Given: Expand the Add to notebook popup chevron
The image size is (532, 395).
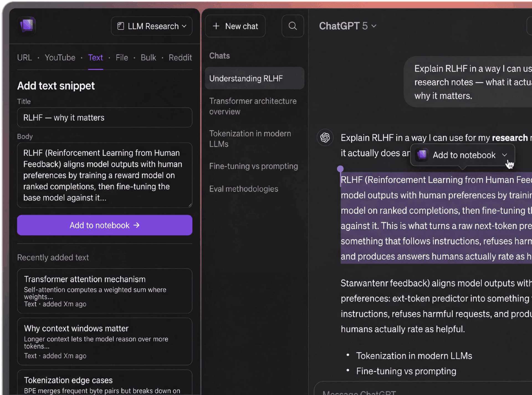Looking at the screenshot, I should pyautogui.click(x=505, y=155).
